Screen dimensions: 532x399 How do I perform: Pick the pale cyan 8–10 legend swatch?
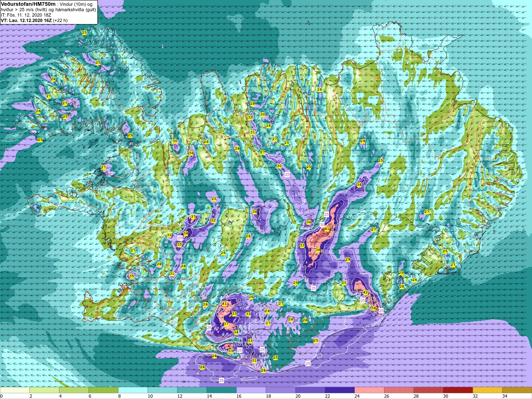click(133, 390)
